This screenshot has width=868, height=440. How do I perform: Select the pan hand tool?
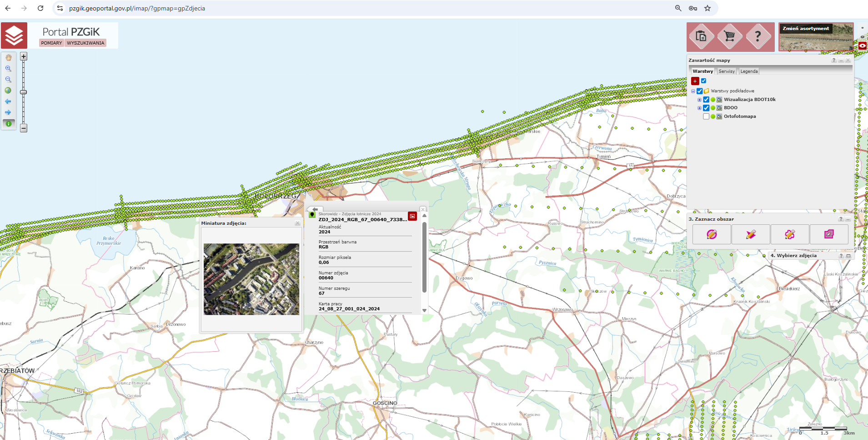[x=8, y=58]
